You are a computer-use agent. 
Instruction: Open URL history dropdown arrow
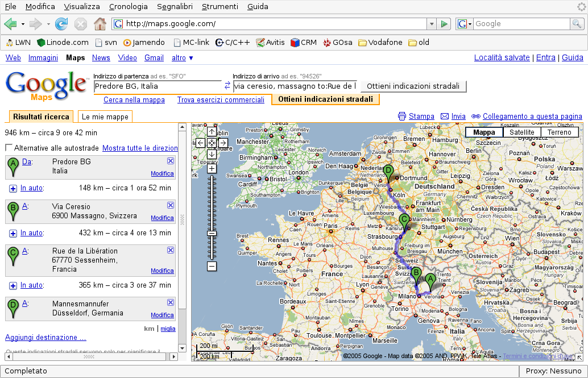[x=432, y=24]
